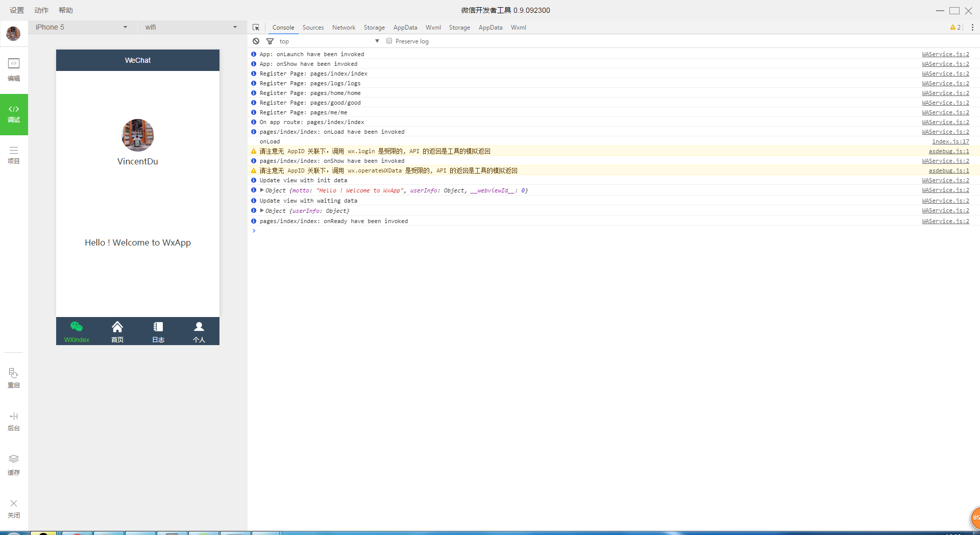Open the first Wxml tab

click(x=433, y=28)
